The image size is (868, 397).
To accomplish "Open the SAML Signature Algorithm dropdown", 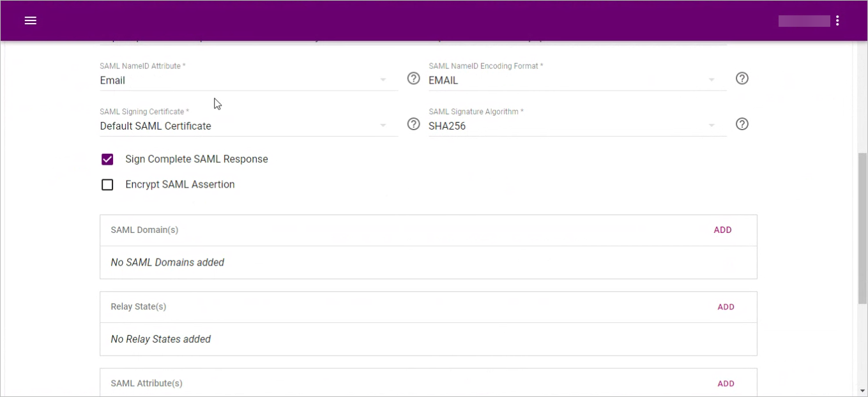I will pyautogui.click(x=711, y=126).
